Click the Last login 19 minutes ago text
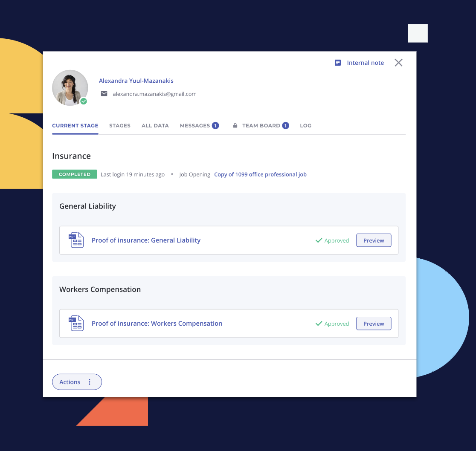Viewport: 476px width, 451px height. click(133, 174)
